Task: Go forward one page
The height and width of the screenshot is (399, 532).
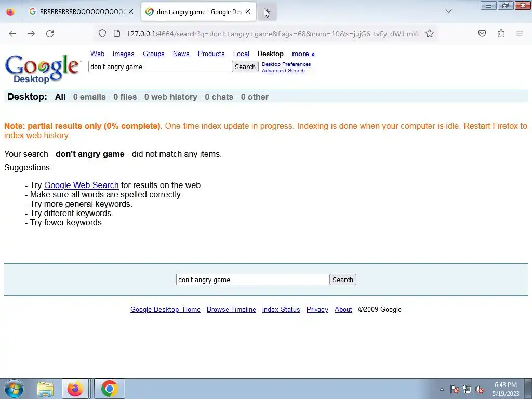Action: pos(31,34)
